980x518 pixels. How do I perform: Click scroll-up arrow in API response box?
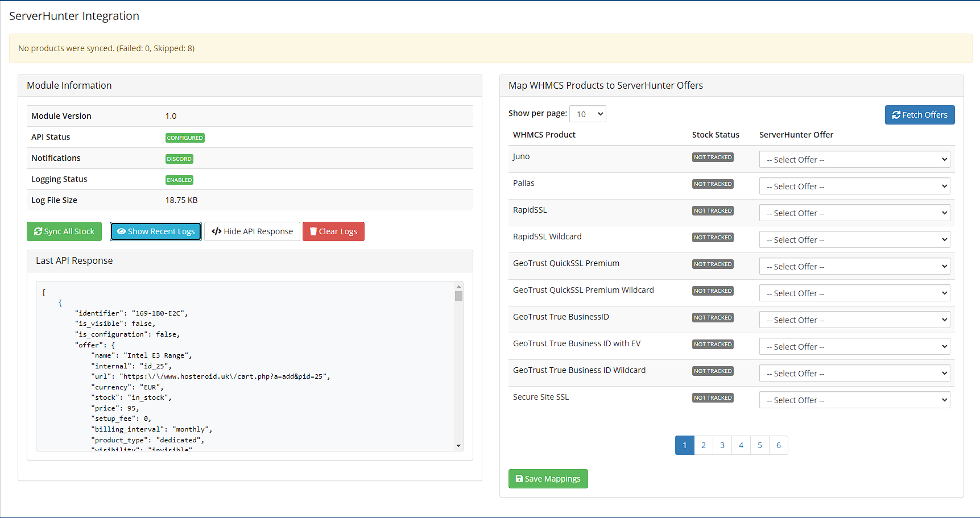[x=458, y=287]
